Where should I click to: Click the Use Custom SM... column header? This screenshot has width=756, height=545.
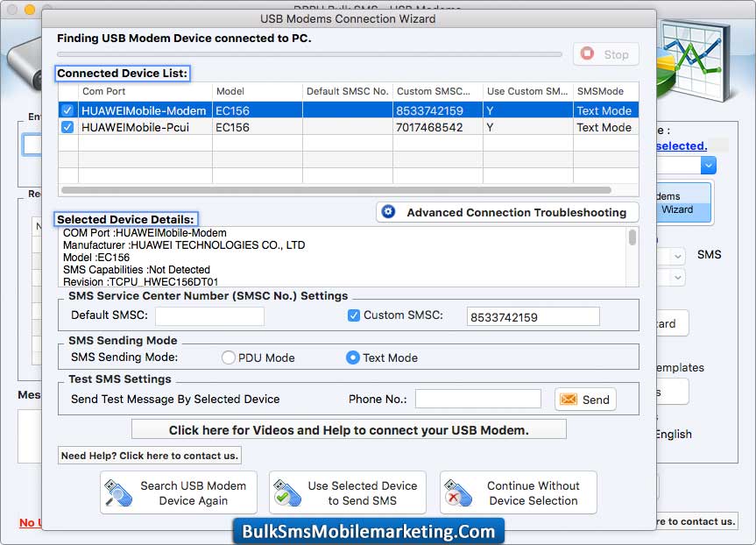point(527,91)
